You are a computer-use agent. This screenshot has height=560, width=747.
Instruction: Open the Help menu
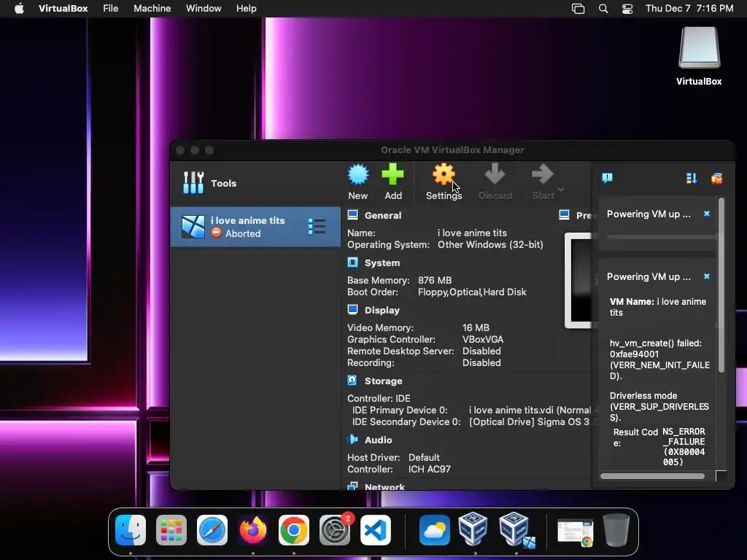(247, 9)
